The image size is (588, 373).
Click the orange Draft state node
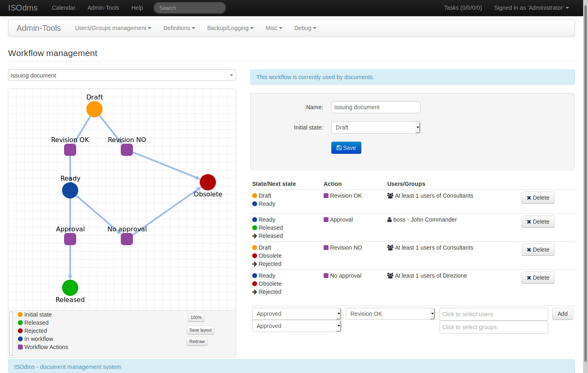[x=94, y=109]
